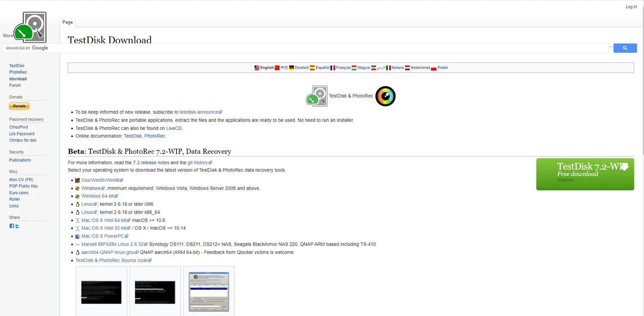Image resolution: width=644 pixels, height=316 pixels.
Task: Click the Marvell 88F628x Linux 2.6.32 link
Action: pyautogui.click(x=115, y=244)
